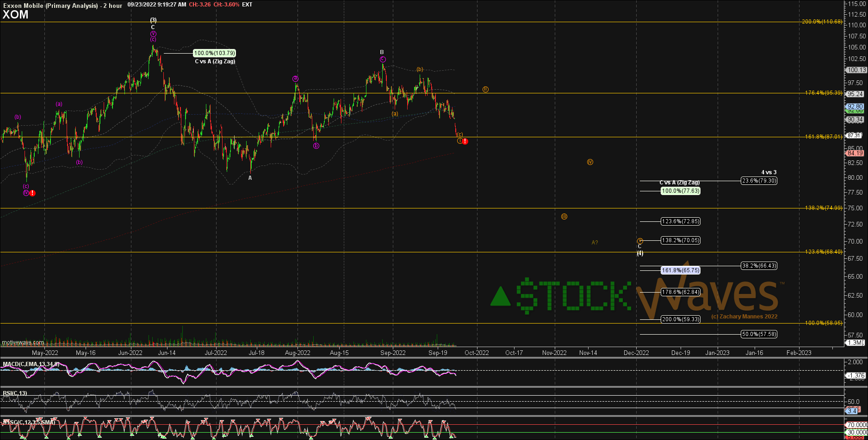868x440 pixels.
Task: Select the 123.6%(68.40) extension label
Action: pyautogui.click(x=824, y=252)
